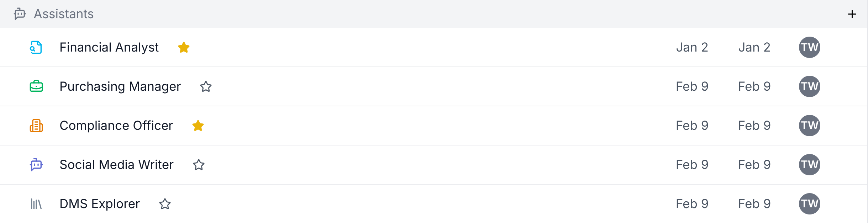The image size is (868, 223).
Task: Click the Assistants robot icon in header
Action: pyautogui.click(x=20, y=14)
